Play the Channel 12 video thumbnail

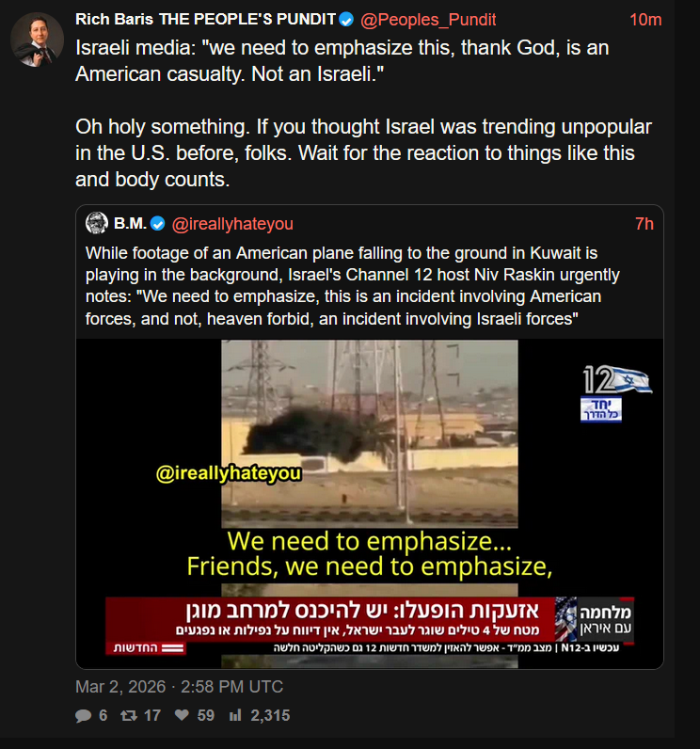click(370, 503)
